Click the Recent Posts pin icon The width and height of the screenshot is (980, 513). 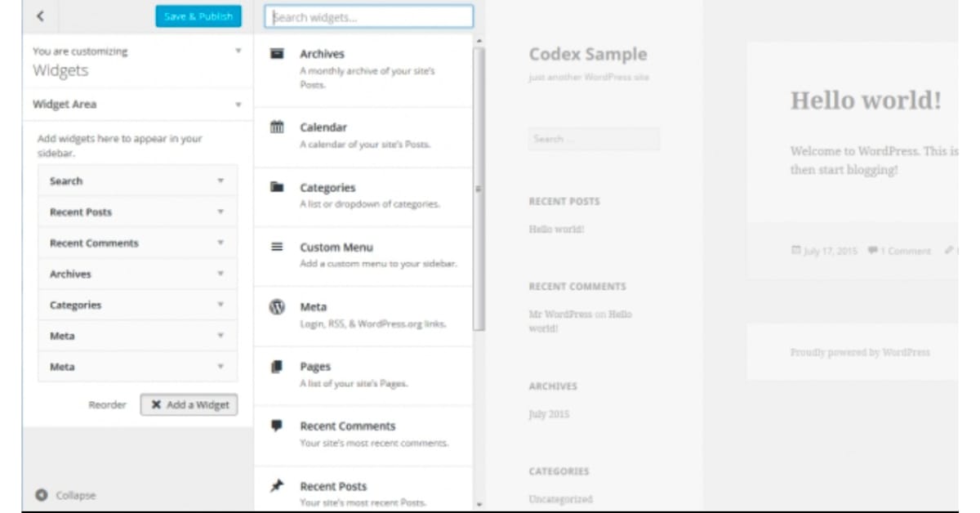(278, 486)
